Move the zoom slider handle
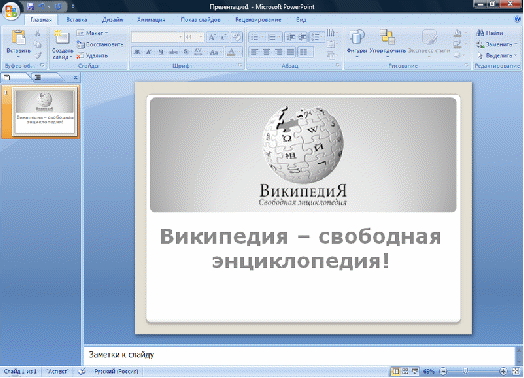Screen dimensions: 524x378 point(465,371)
